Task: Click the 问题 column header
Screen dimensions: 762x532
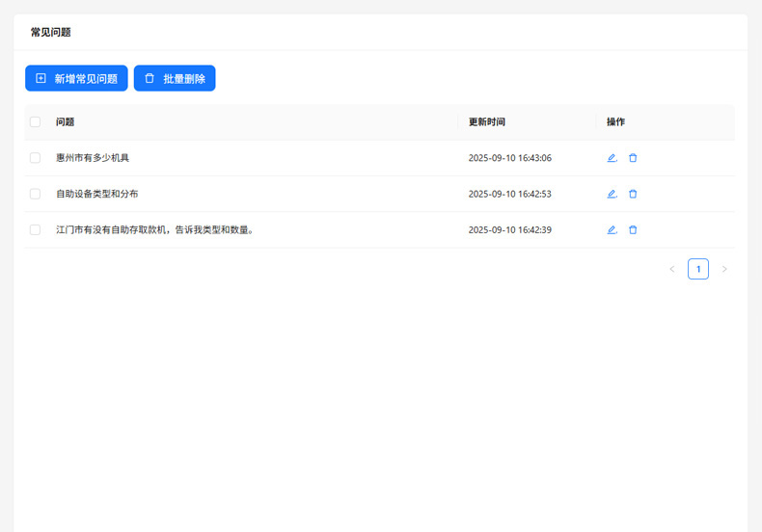Action: pyautogui.click(x=66, y=122)
